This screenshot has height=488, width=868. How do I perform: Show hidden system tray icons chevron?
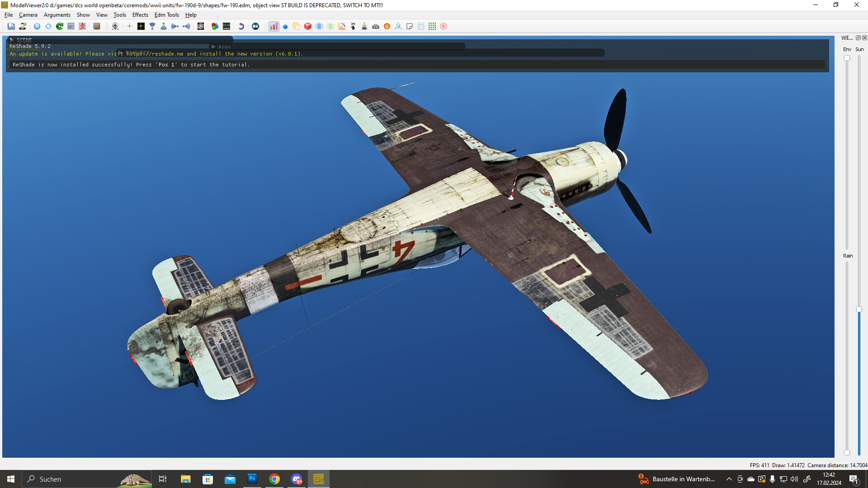point(729,479)
